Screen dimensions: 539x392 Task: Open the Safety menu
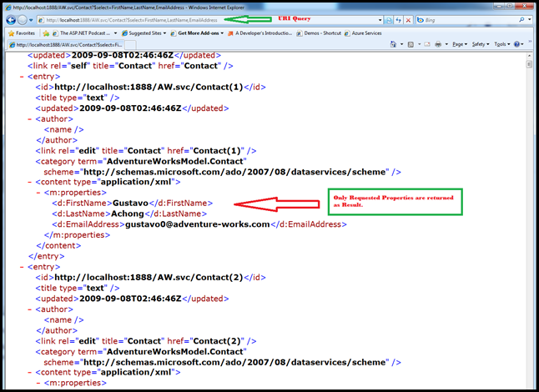481,44
